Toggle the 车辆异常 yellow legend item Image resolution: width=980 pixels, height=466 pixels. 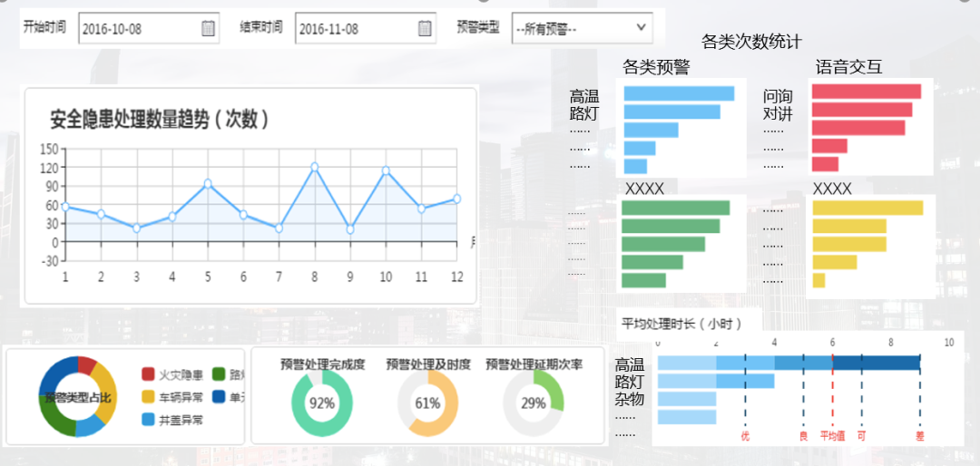click(x=172, y=396)
